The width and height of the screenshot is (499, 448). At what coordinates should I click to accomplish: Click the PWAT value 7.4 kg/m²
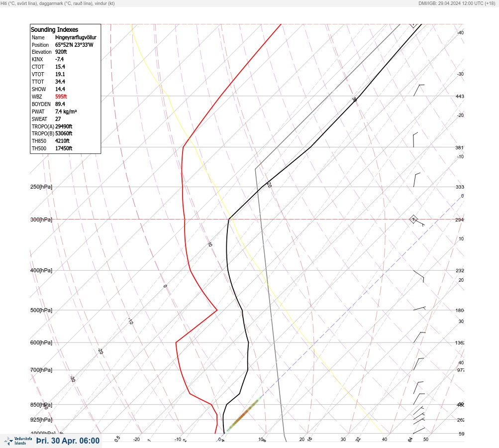pos(66,112)
